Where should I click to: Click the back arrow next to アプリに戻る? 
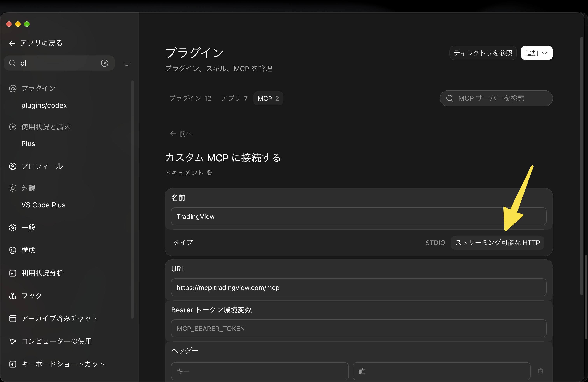12,43
